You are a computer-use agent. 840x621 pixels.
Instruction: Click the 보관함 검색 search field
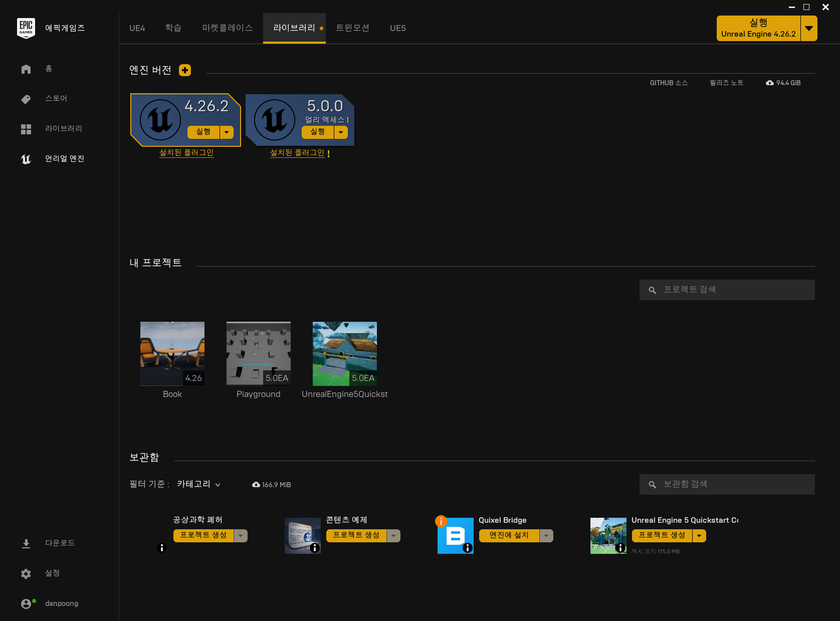[727, 484]
